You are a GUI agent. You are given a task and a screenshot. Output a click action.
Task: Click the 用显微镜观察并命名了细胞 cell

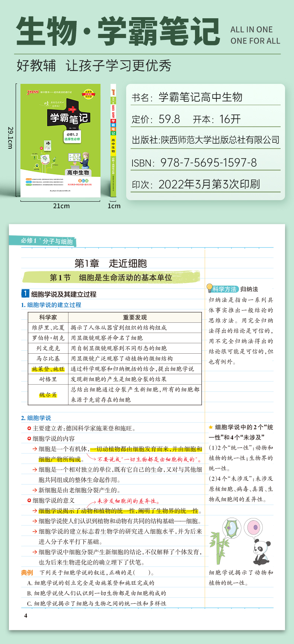(x=135, y=338)
